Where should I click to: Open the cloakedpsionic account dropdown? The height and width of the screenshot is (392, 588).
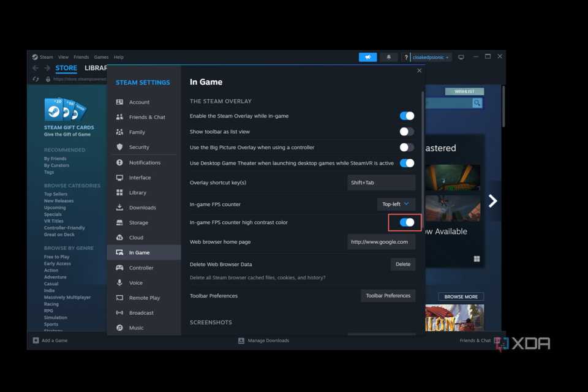[429, 57]
